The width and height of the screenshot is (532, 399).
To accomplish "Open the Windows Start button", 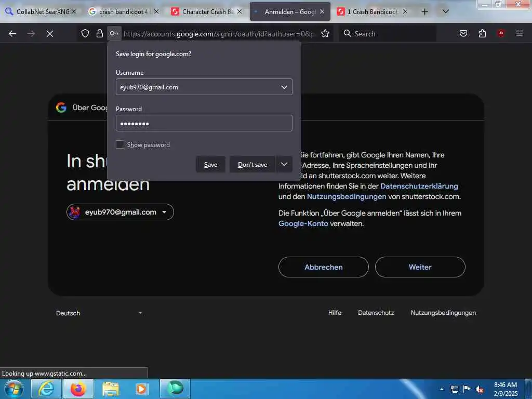I will point(14,389).
